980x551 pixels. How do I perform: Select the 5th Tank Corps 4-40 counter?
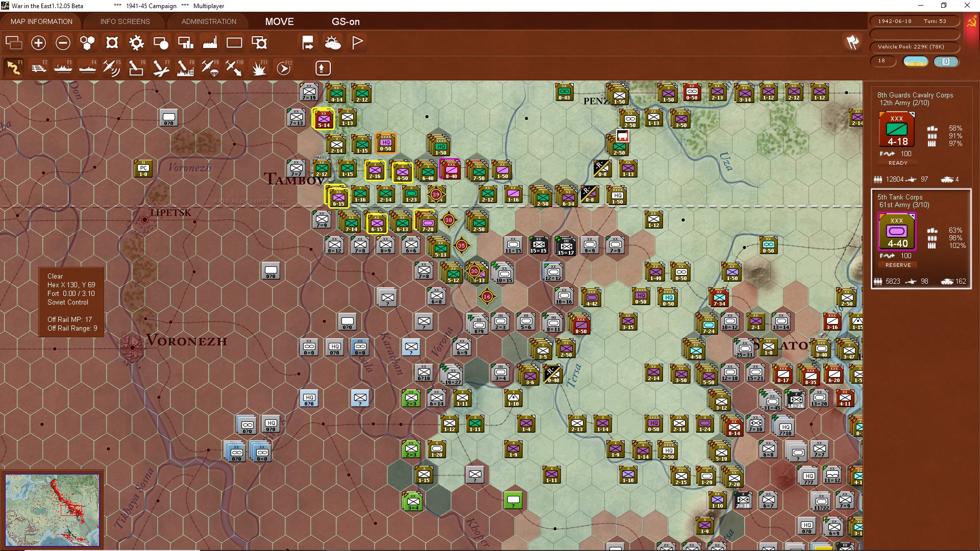(897, 232)
